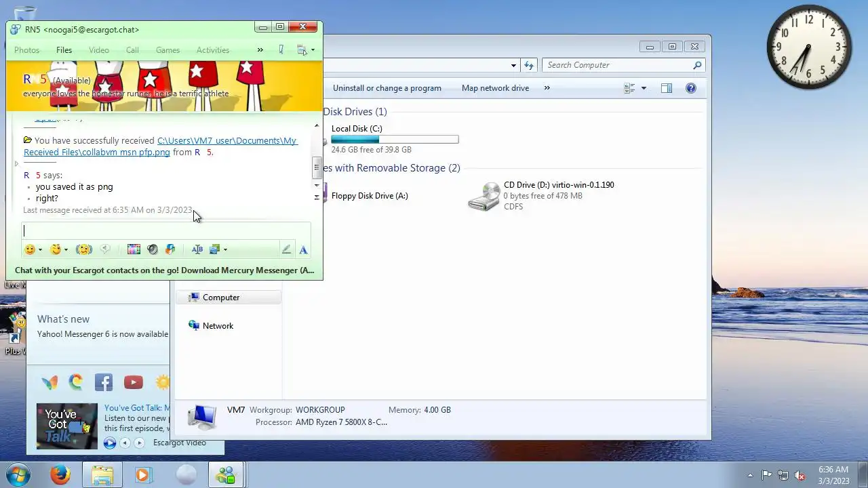Click the dark round icon in chat toolbar

[153, 249]
